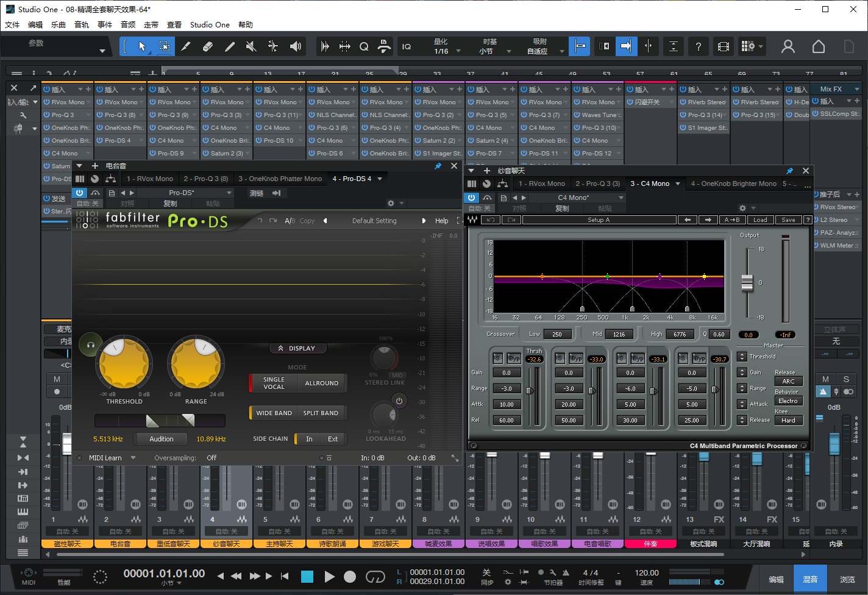This screenshot has height=595, width=868.
Task: Select the Eraser tool in toolbar
Action: coord(208,46)
